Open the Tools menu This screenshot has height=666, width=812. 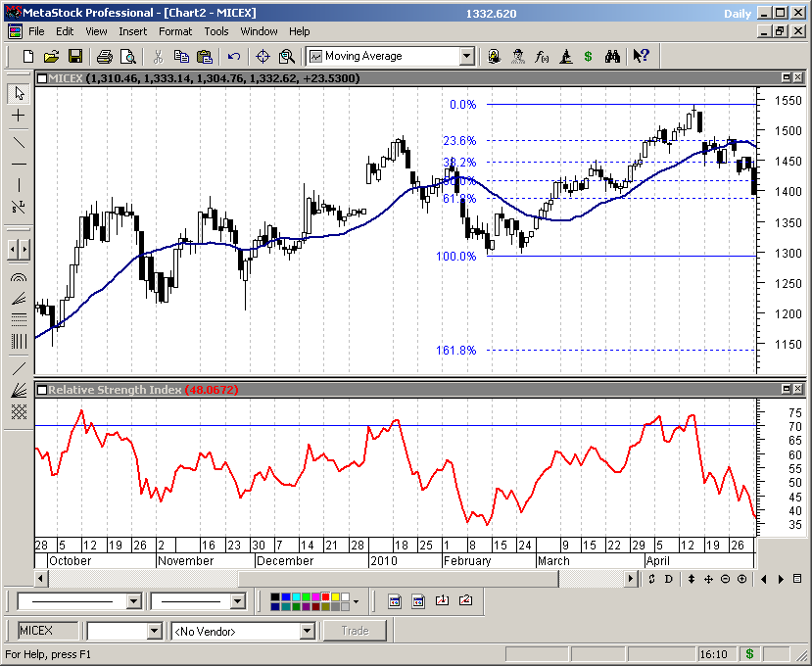click(x=215, y=31)
